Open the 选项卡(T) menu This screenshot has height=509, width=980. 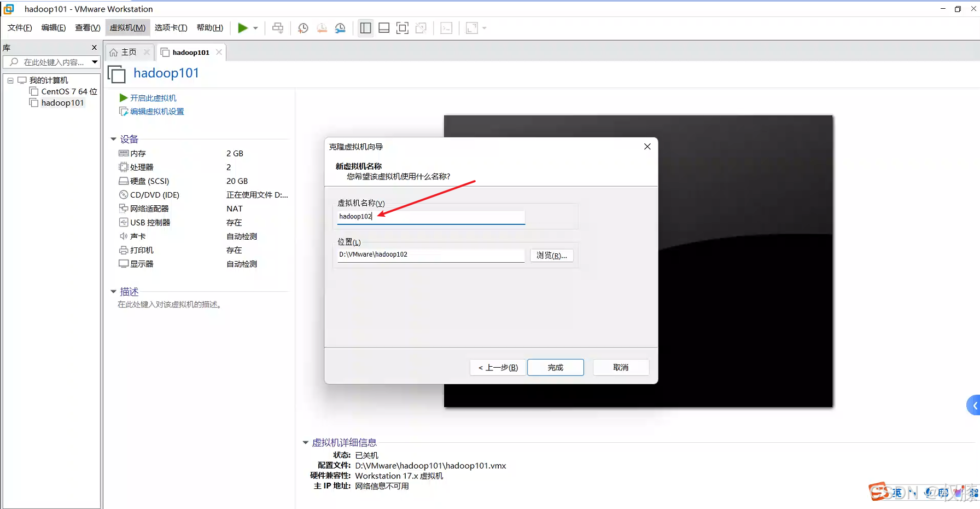[x=171, y=28]
